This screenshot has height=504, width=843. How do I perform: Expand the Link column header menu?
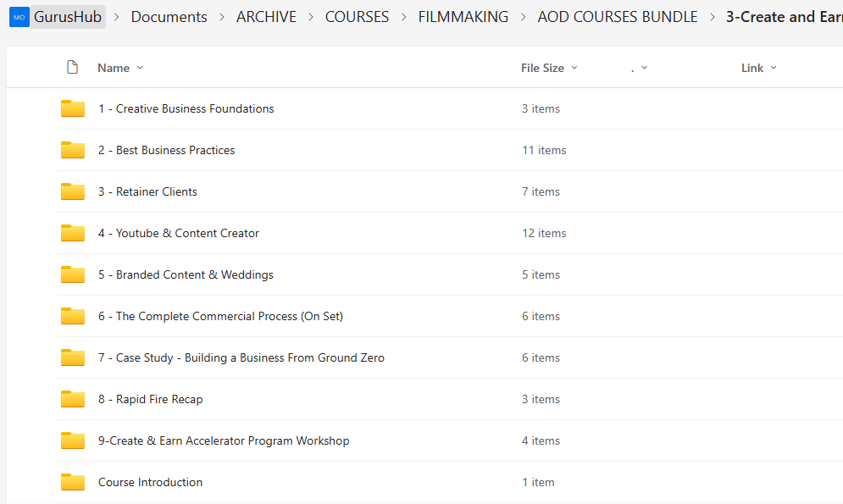click(758, 68)
